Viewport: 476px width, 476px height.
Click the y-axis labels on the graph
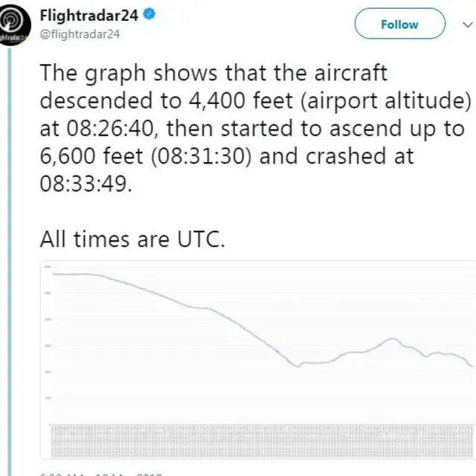[x=48, y=331]
